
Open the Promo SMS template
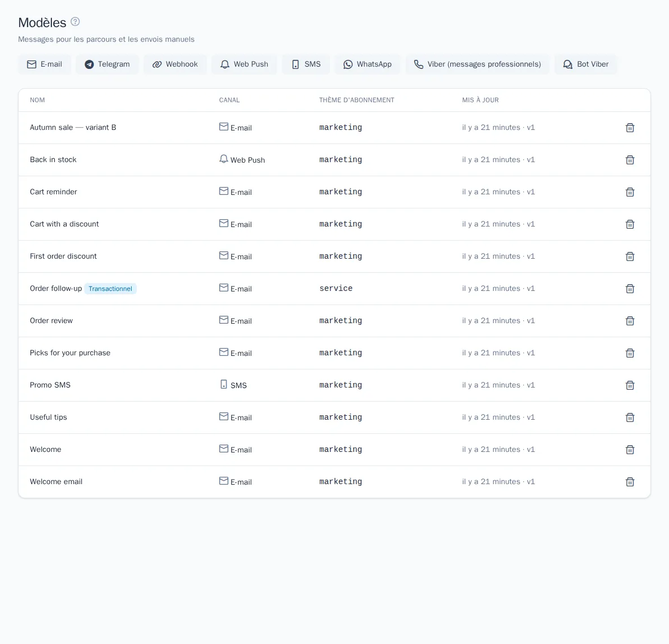pyautogui.click(x=50, y=385)
